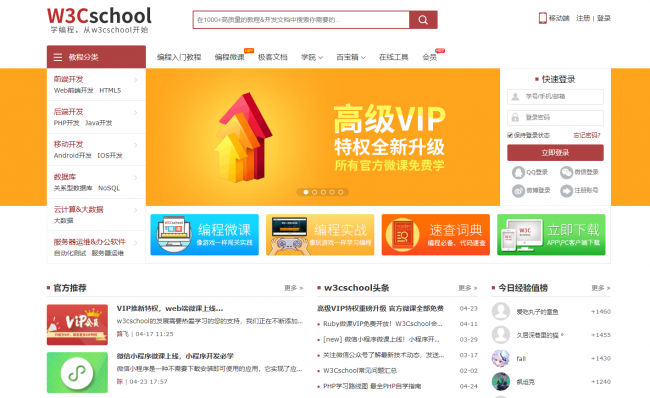Click avatar next to +1460 score

pyautogui.click(x=501, y=311)
